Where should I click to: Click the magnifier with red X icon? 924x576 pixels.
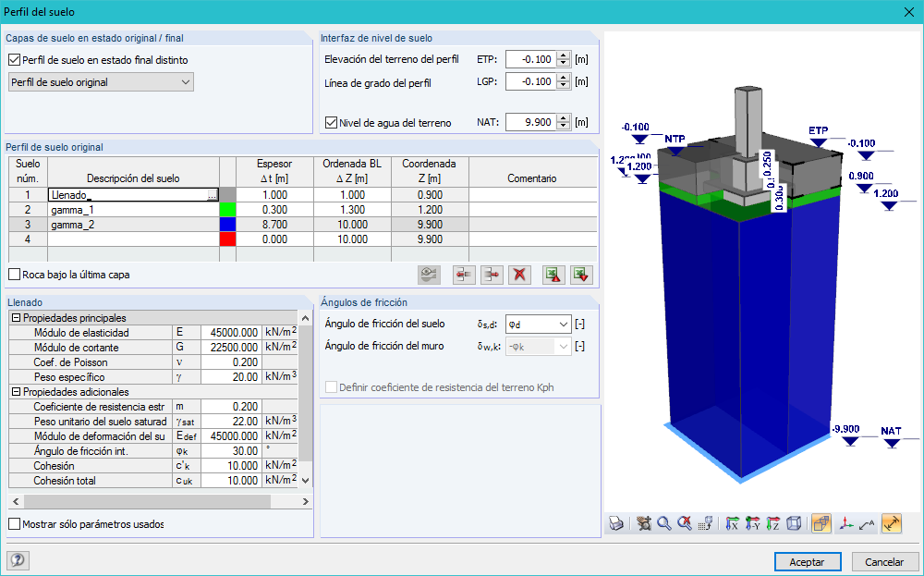tap(684, 523)
